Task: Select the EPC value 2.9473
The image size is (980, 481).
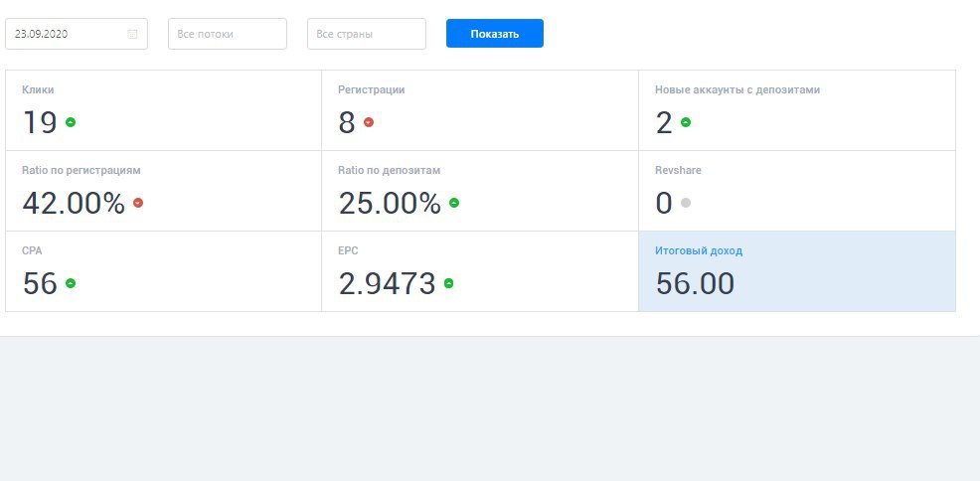Action: click(x=388, y=283)
